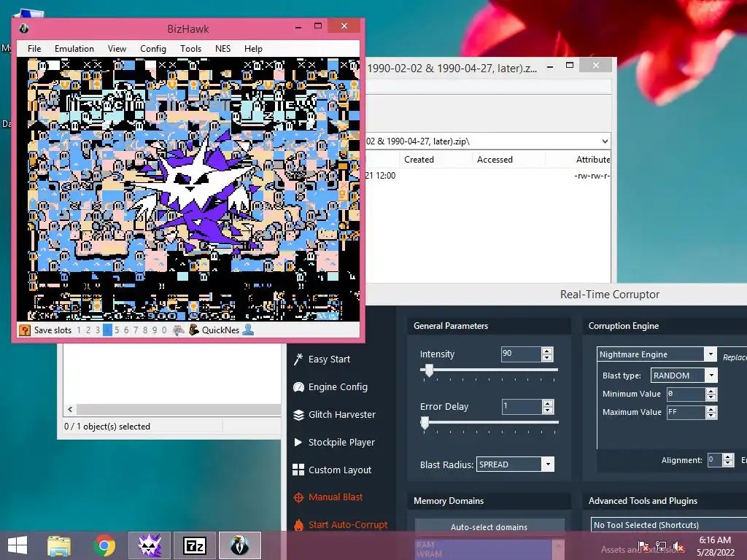The image size is (747, 560).
Task: Adjust Error Delay stepper arrows
Action: (547, 406)
